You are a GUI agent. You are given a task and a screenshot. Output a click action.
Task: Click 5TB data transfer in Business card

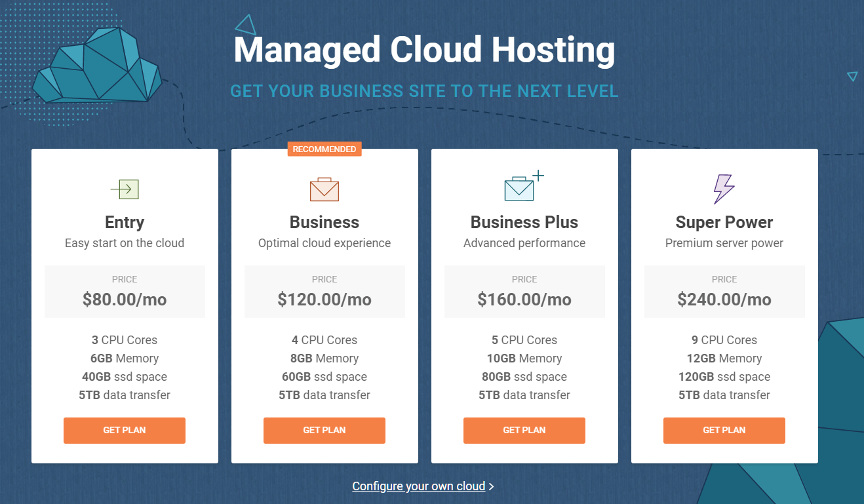pyautogui.click(x=324, y=395)
